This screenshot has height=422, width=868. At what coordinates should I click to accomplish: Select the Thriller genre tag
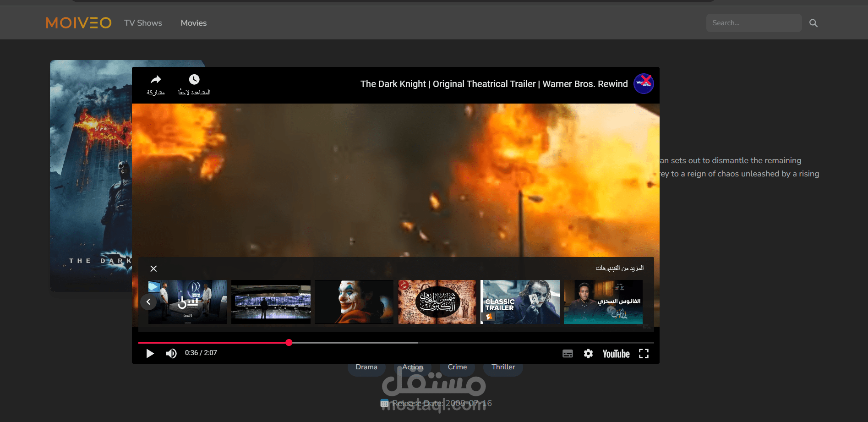point(503,367)
